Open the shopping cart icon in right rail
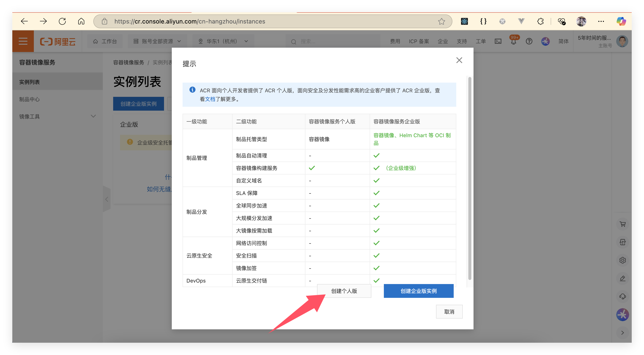 [x=622, y=224]
